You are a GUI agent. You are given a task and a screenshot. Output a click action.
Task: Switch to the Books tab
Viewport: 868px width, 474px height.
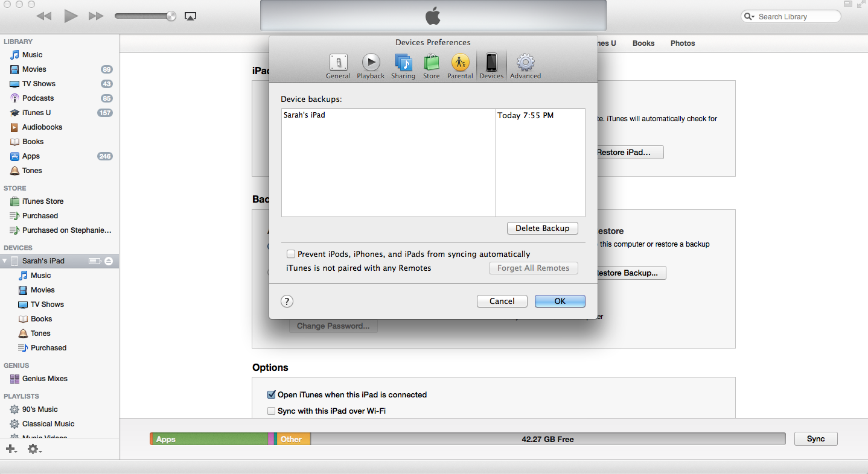tap(643, 43)
